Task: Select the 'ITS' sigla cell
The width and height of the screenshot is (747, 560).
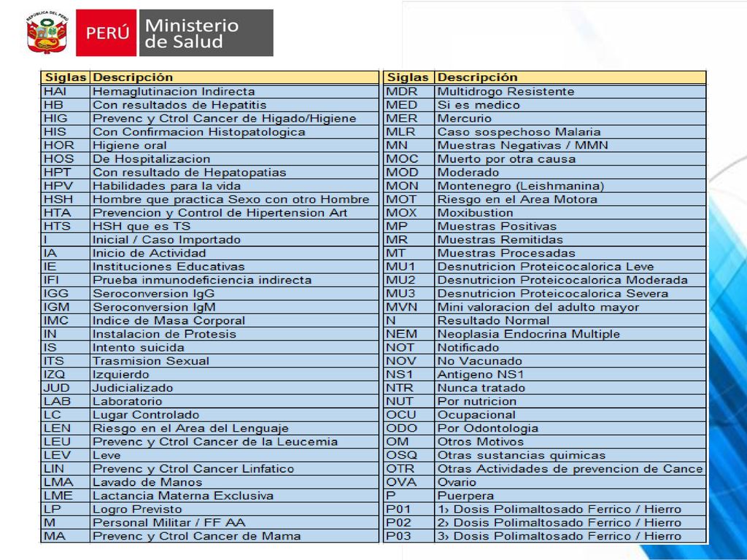Action: (x=65, y=361)
